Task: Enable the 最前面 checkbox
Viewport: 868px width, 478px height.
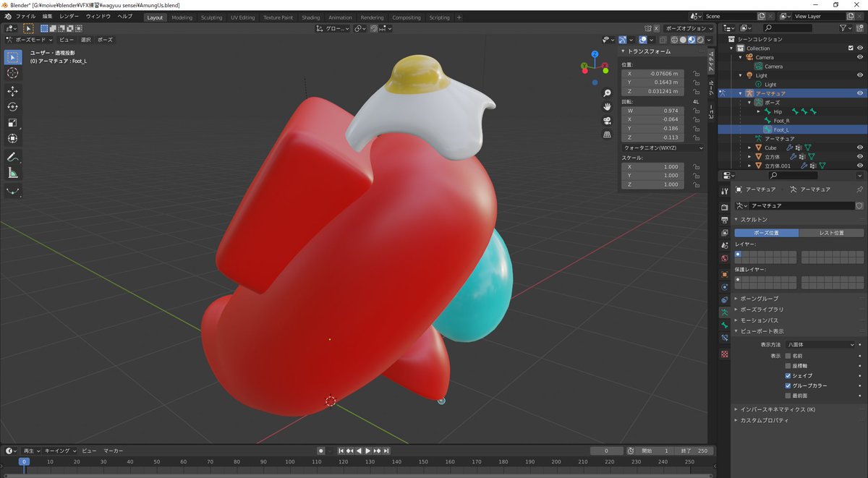Action: [x=788, y=396]
